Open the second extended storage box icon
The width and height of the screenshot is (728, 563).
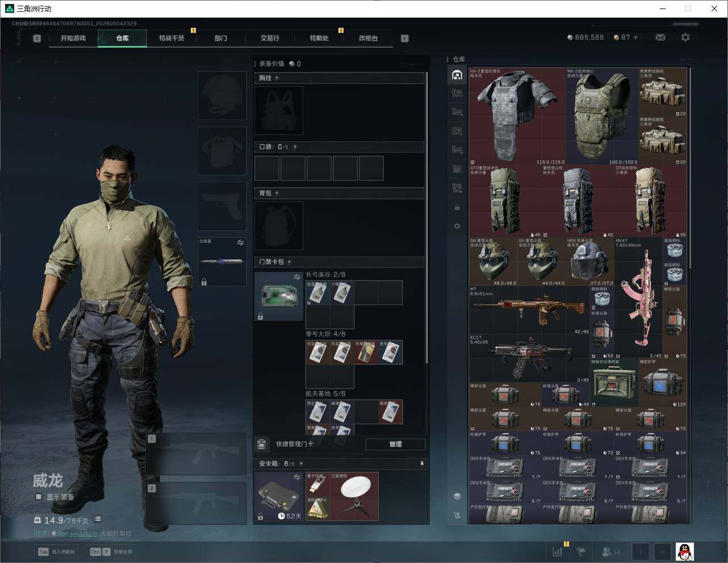click(x=457, y=112)
